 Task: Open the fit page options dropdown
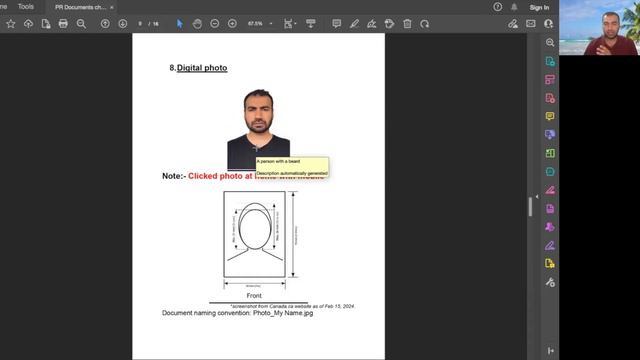coord(290,24)
